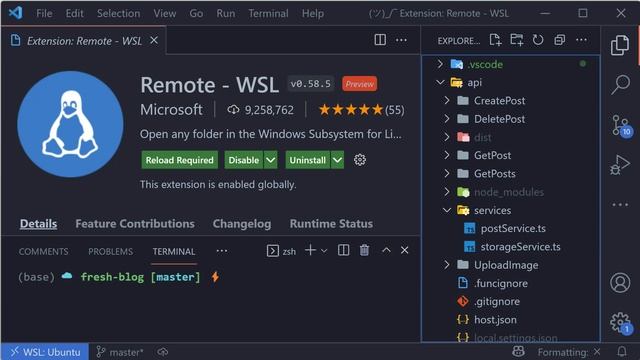Open the Search view in activity bar
The height and width of the screenshot is (360, 640).
[x=620, y=84]
